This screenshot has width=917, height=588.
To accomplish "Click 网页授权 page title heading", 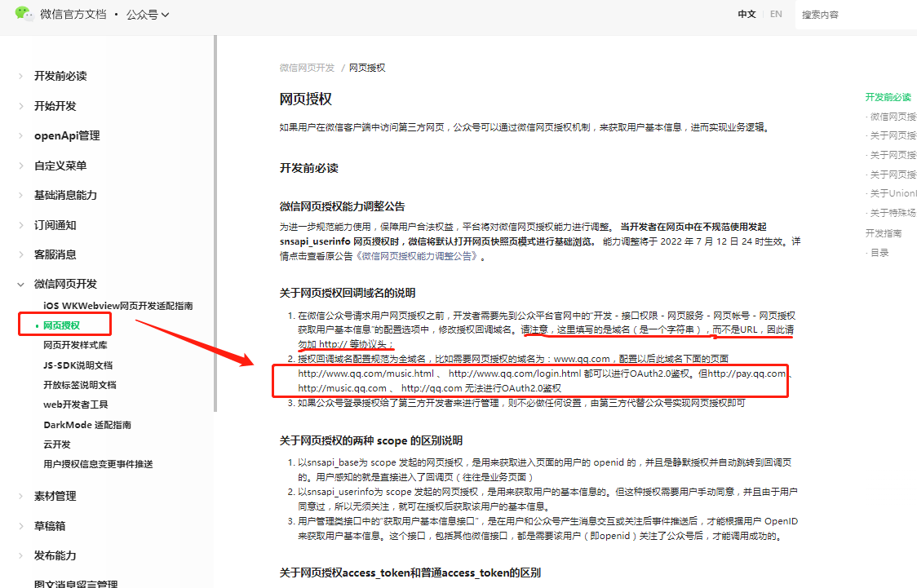I will point(306,99).
